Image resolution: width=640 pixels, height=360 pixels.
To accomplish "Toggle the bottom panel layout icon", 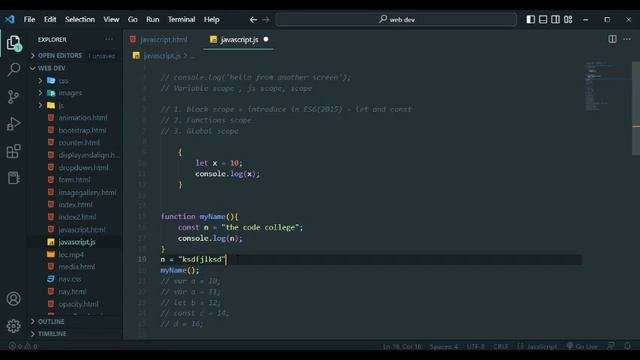I will pyautogui.click(x=543, y=19).
